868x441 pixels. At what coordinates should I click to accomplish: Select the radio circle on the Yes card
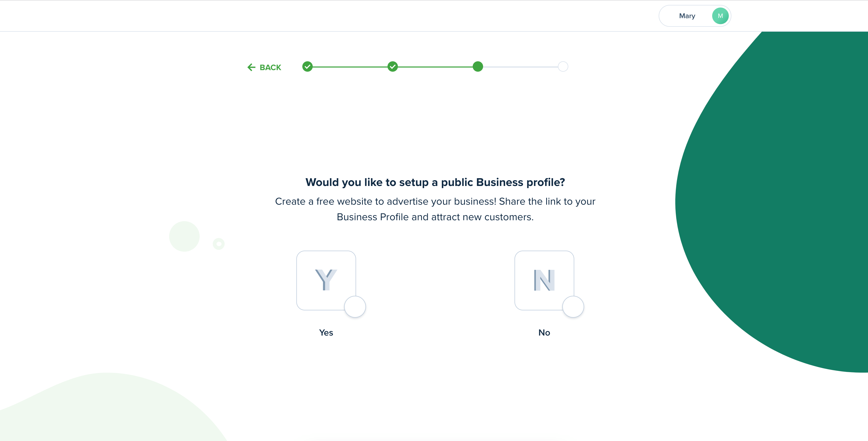355,306
